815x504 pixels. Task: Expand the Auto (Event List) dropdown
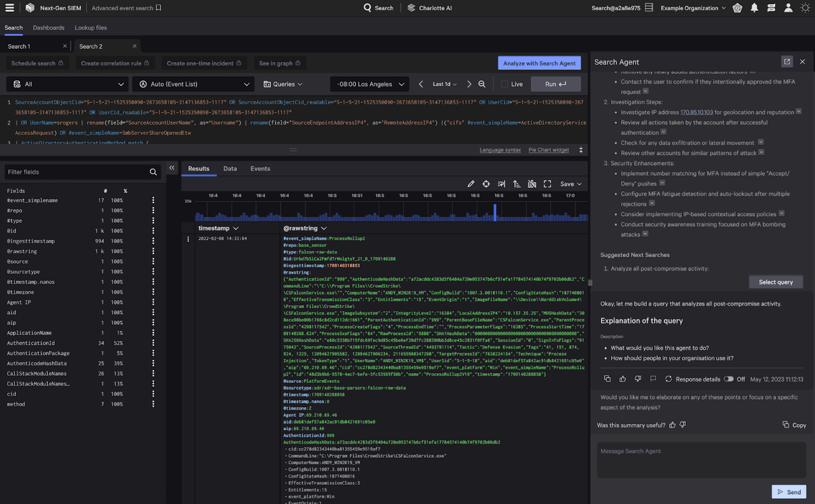point(194,84)
